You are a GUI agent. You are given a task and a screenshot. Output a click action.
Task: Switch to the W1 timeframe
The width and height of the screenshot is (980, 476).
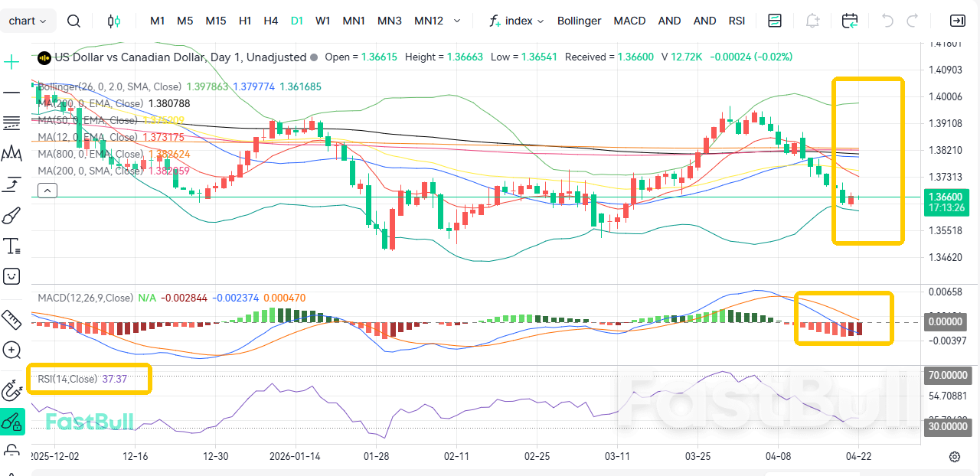click(322, 21)
